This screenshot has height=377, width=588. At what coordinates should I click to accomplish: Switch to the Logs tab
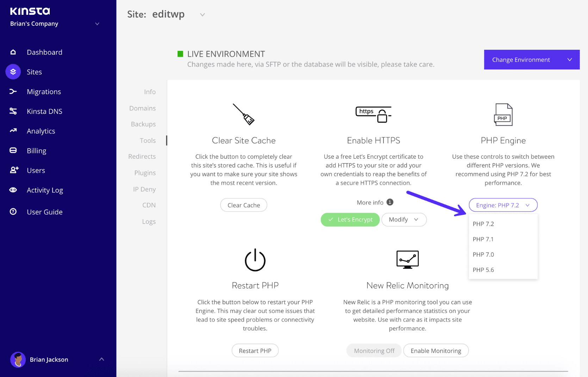[x=149, y=221]
